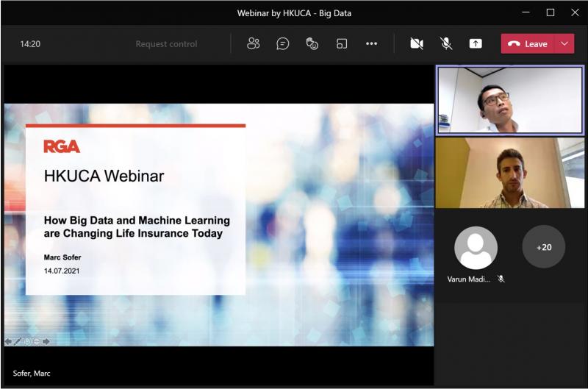Close the Teams meeting window
This screenshot has width=588, height=389.
click(x=575, y=13)
